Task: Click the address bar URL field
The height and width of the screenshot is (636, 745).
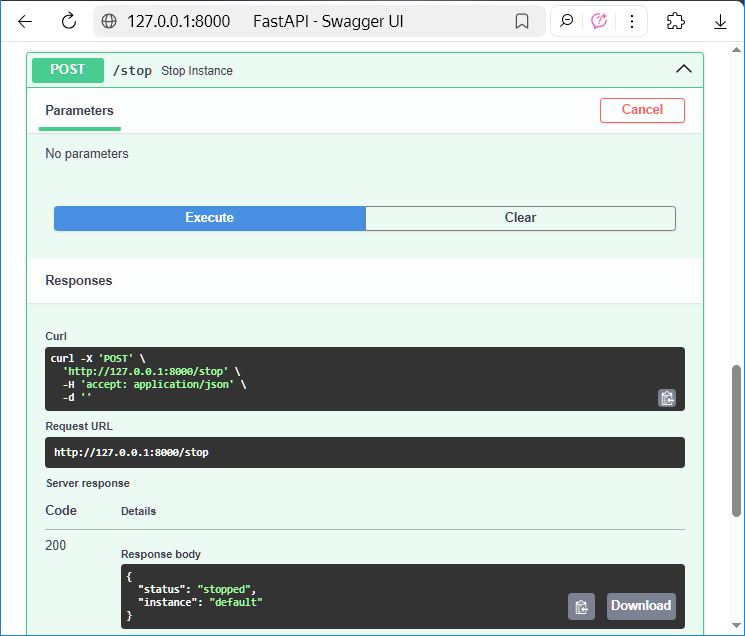Action: [x=300, y=21]
